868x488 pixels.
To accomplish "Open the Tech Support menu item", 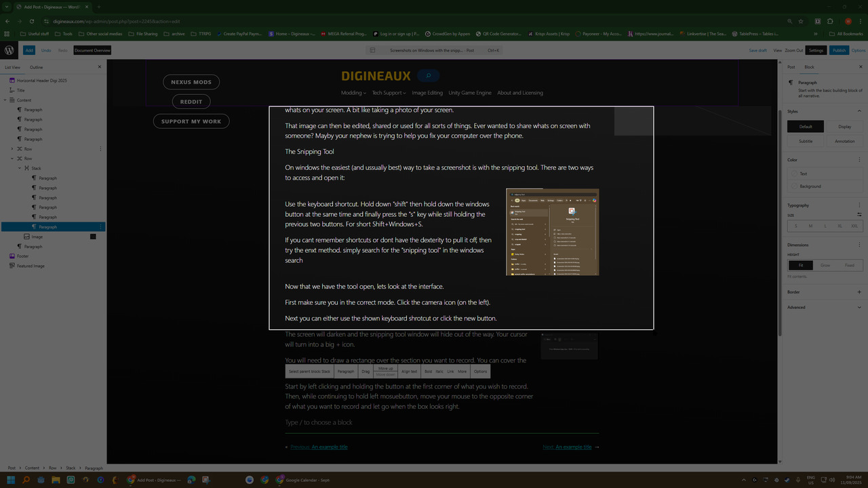I will pyautogui.click(x=389, y=93).
